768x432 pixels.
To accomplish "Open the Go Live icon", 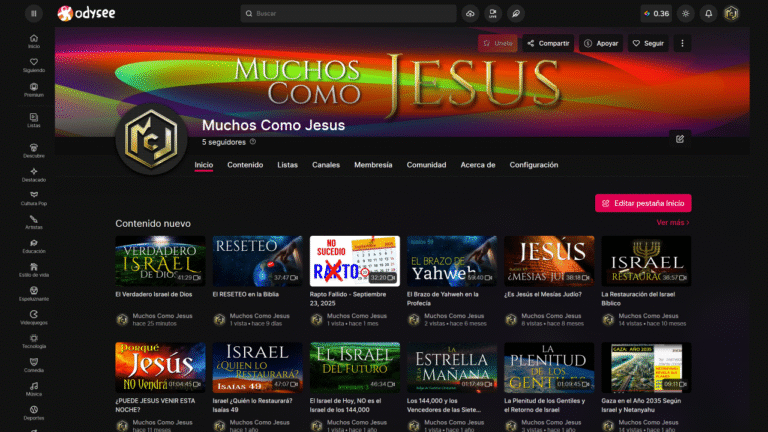I will pos(493,14).
